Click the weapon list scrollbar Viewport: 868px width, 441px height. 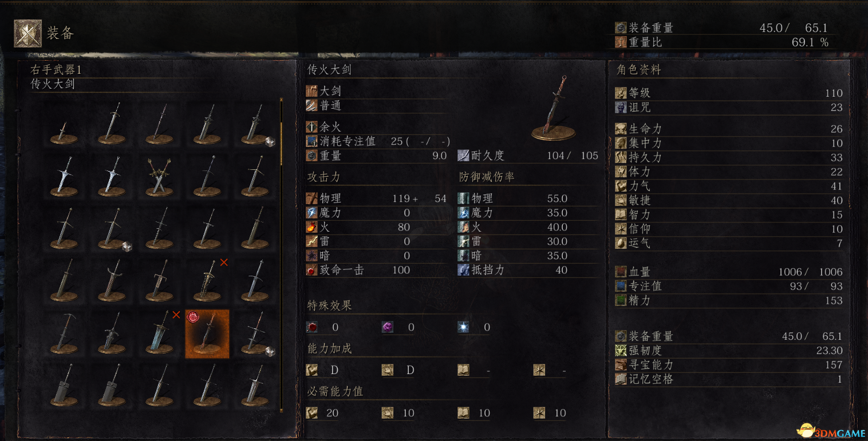click(281, 255)
